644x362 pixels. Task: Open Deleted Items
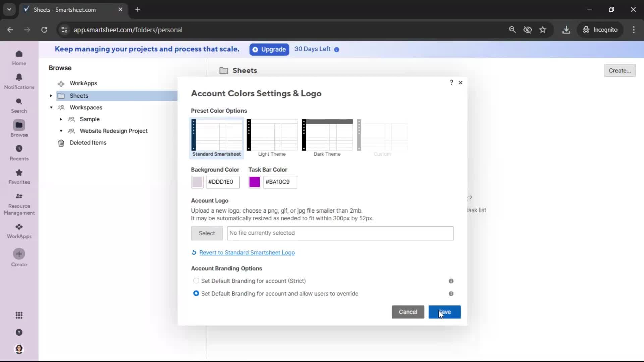point(88,143)
